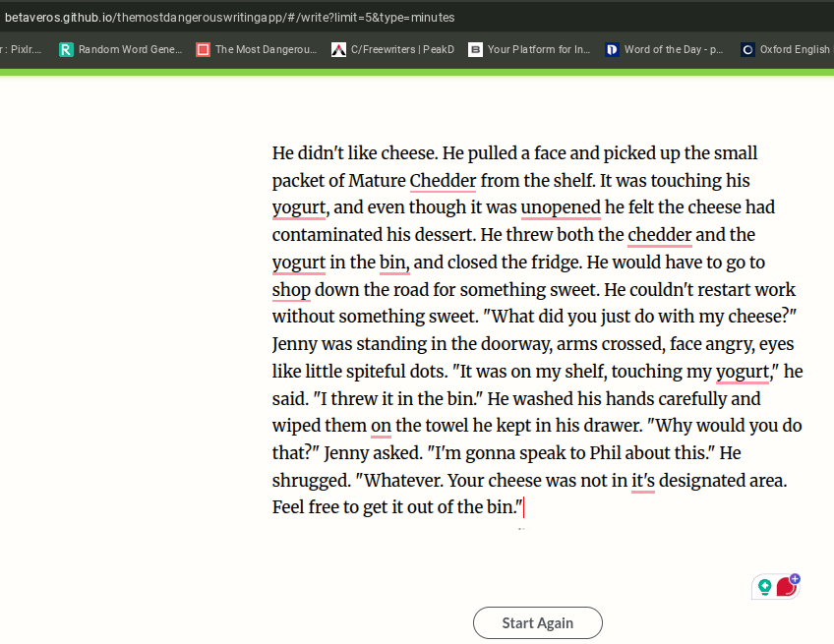Click the Word of the Day bookmark icon

[612, 49]
